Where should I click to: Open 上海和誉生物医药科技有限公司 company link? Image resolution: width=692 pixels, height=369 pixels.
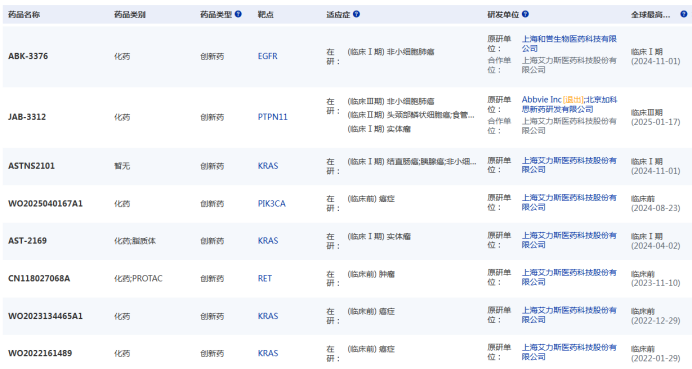569,44
